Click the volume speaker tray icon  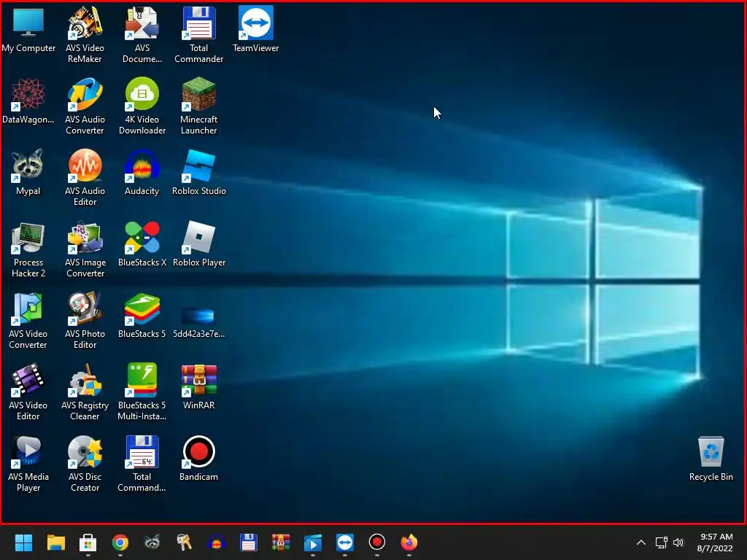point(678,542)
